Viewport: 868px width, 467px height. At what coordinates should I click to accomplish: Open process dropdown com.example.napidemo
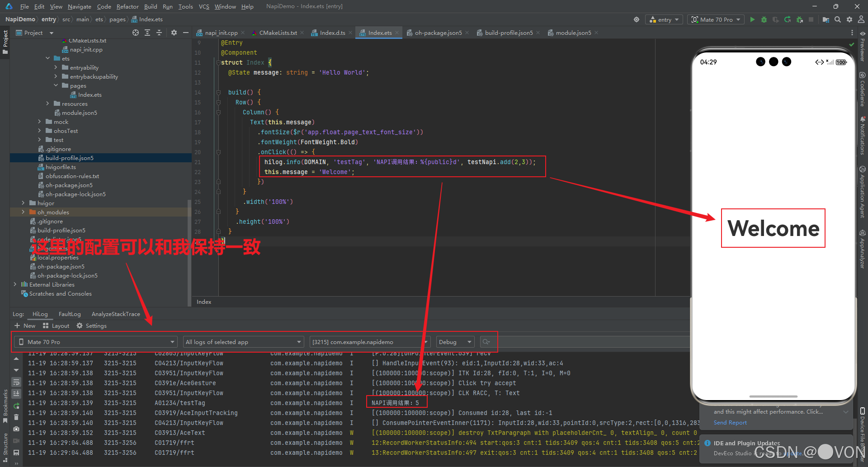coord(370,342)
